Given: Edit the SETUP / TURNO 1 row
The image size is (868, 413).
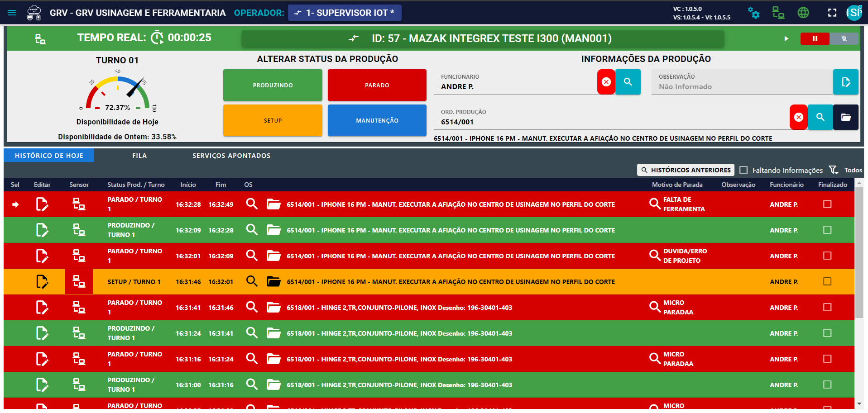Looking at the screenshot, I should (x=42, y=282).
